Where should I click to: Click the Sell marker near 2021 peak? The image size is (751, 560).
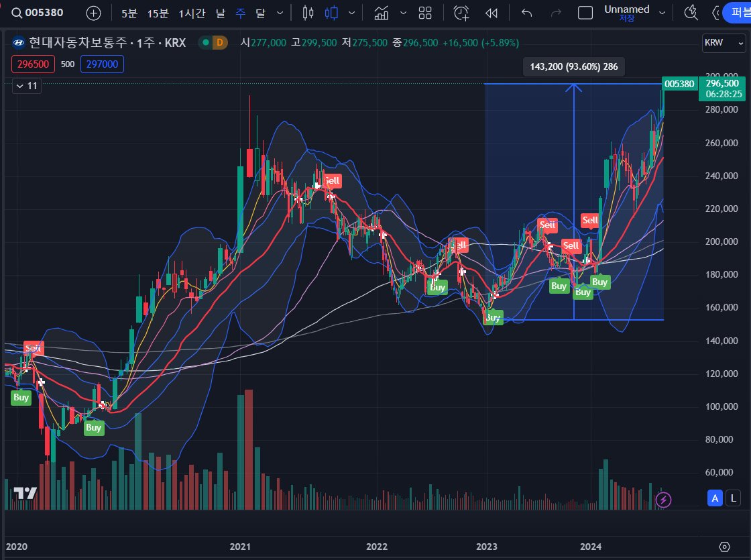click(331, 181)
